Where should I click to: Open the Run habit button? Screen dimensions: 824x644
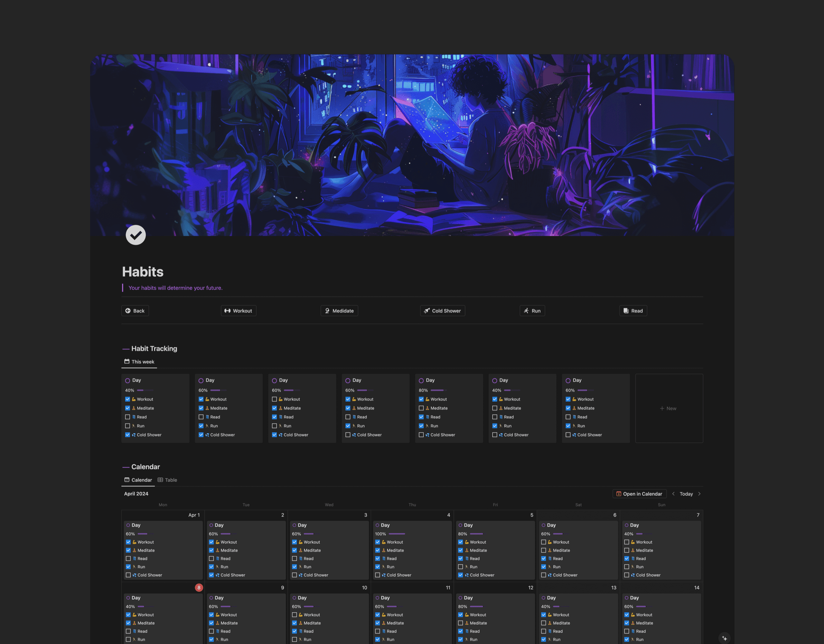(x=532, y=311)
